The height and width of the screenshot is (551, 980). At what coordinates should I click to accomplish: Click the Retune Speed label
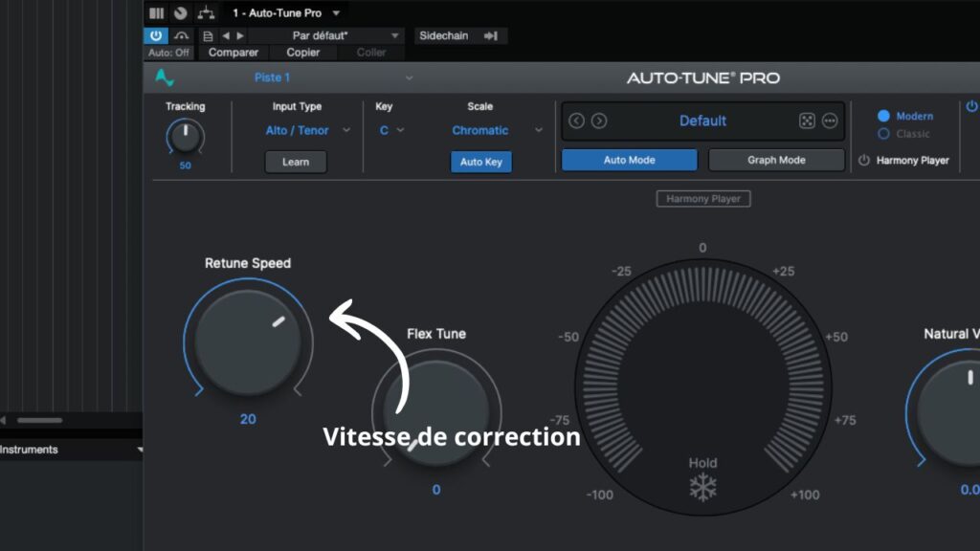248,263
